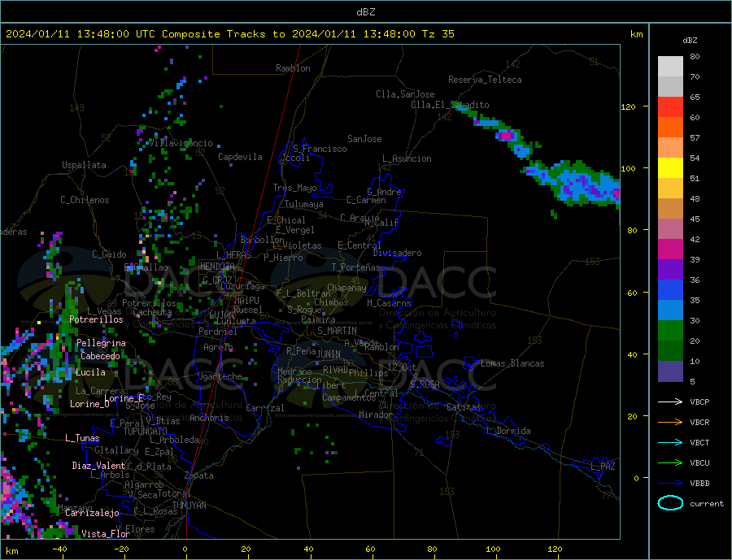Screen dimensions: 732x560
Task: Click the L_Asuncion label
Action: click(x=407, y=158)
